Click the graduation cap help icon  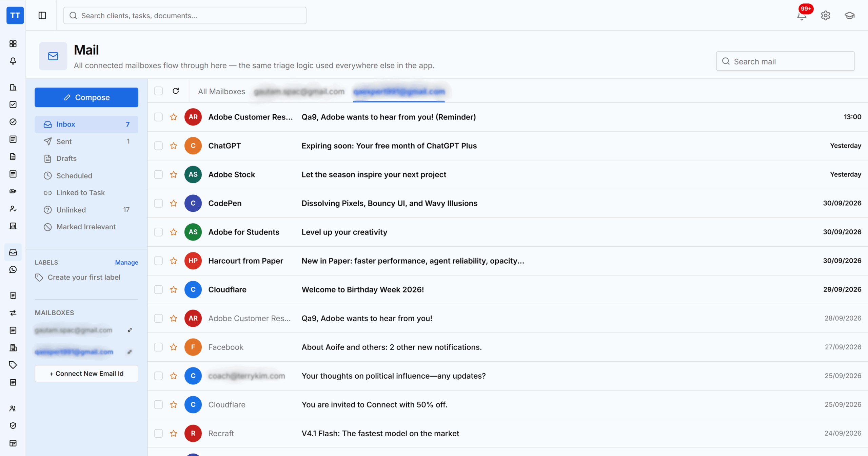(x=849, y=16)
